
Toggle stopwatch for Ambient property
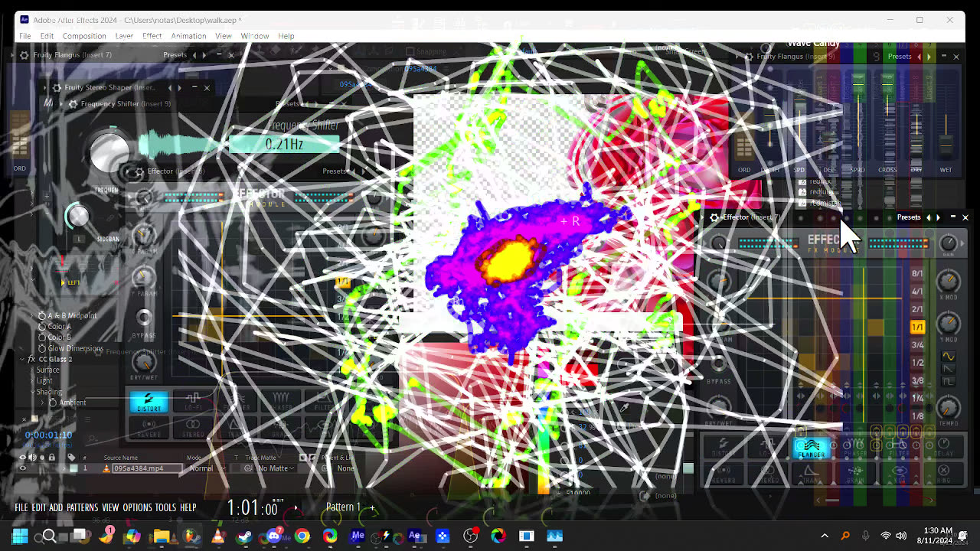53,403
